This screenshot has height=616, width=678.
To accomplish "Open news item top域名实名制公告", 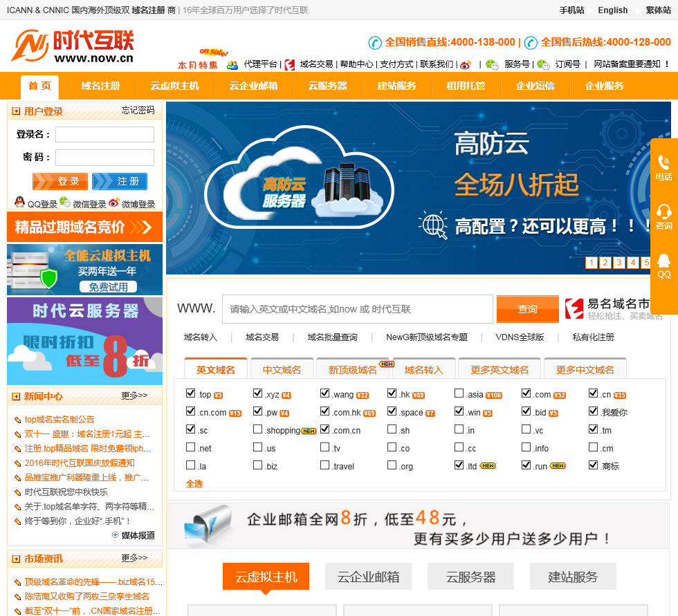I will pos(59,419).
